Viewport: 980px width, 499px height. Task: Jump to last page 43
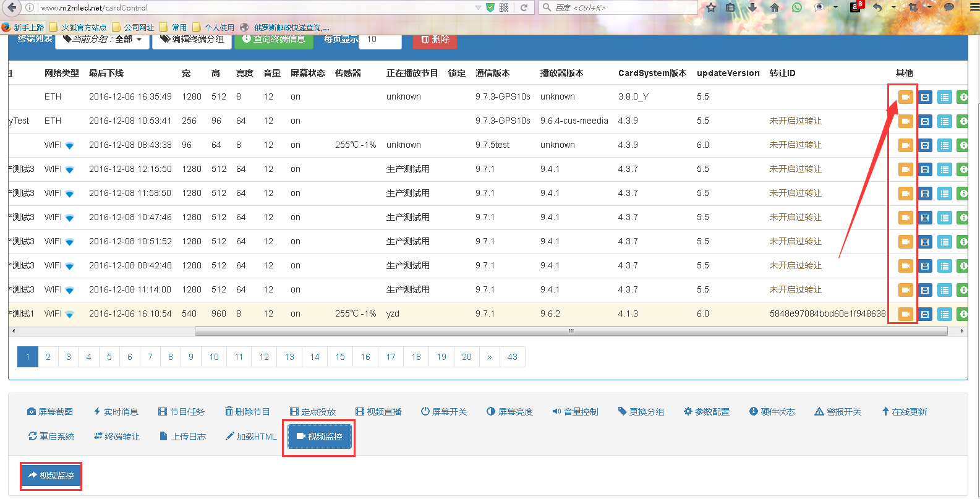click(x=513, y=357)
